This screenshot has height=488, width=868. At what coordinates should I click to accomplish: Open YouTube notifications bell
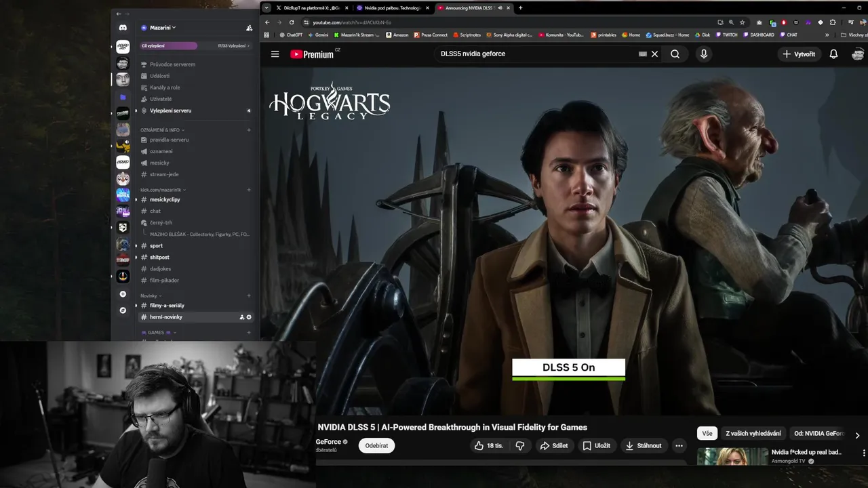coord(833,54)
